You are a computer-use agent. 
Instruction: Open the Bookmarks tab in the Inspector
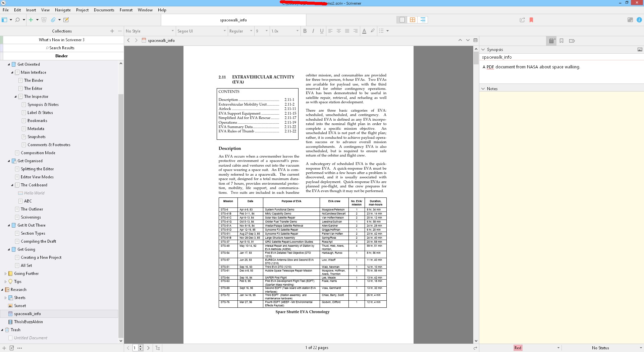click(x=561, y=41)
